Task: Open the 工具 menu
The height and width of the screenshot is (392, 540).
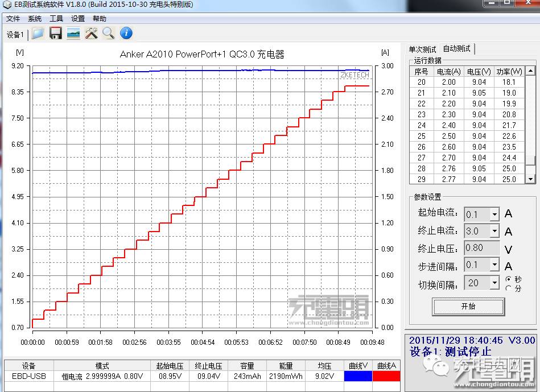Action: click(56, 19)
